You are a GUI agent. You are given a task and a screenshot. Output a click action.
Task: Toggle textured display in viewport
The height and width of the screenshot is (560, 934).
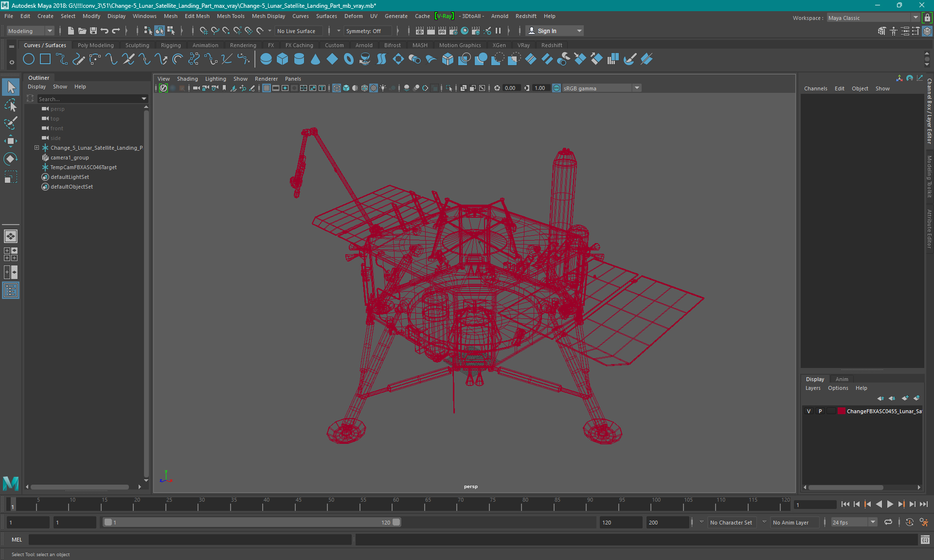tap(374, 88)
